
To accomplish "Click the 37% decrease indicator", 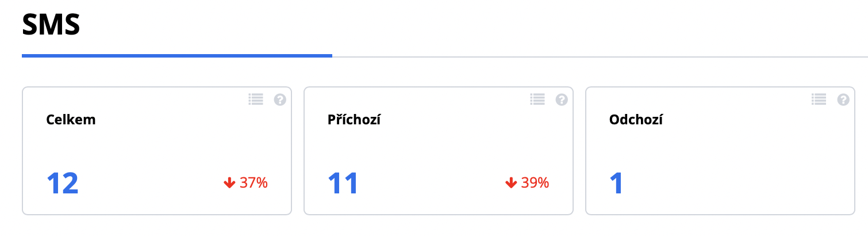I will click(254, 184).
